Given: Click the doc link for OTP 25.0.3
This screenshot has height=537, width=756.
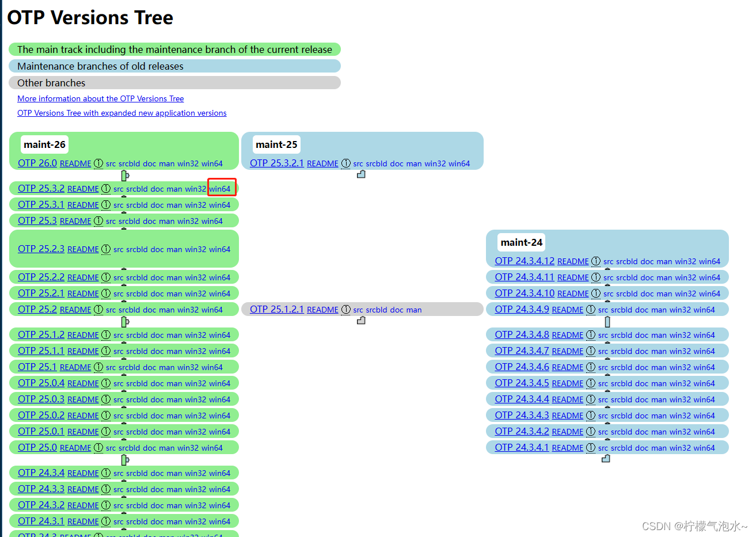Looking at the screenshot, I should pyautogui.click(x=157, y=399).
